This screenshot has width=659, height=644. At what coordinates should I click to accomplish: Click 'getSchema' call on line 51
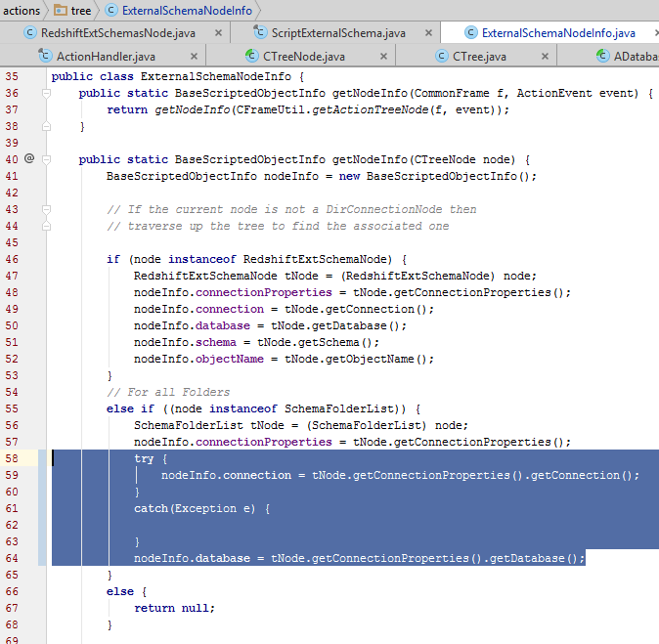coord(329,342)
